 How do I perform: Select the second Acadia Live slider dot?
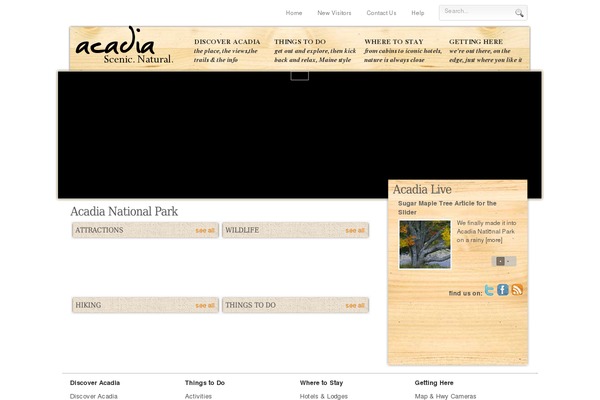tap(508, 261)
